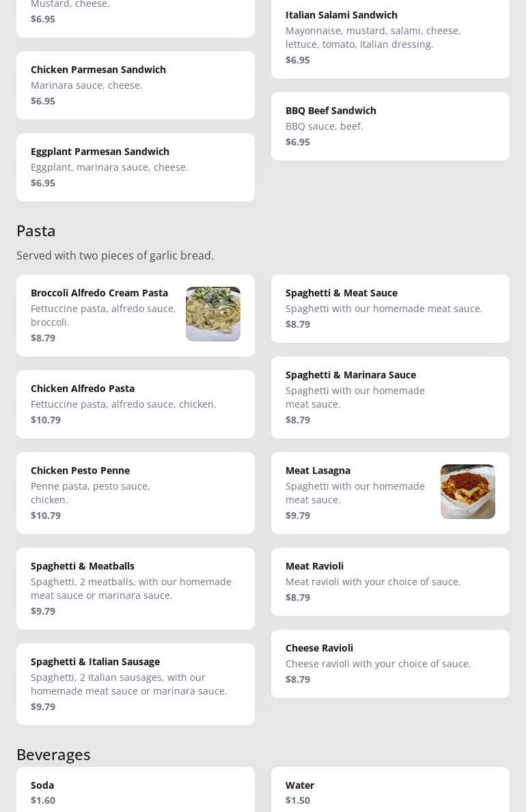The height and width of the screenshot is (812, 526).
Task: Select the Italian Salami Sandwich item
Action: (389, 37)
